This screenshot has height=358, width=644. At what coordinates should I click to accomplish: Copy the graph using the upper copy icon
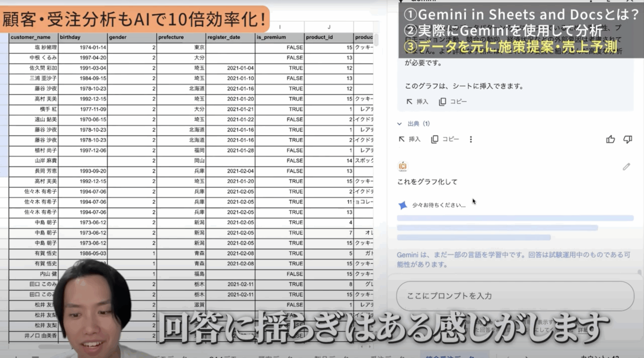tap(442, 101)
